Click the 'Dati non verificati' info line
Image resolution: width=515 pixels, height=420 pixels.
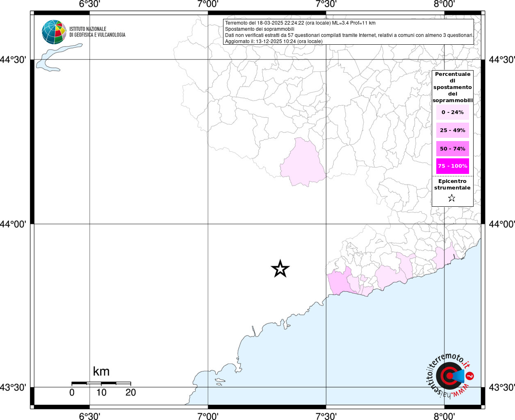pyautogui.click(x=349, y=35)
